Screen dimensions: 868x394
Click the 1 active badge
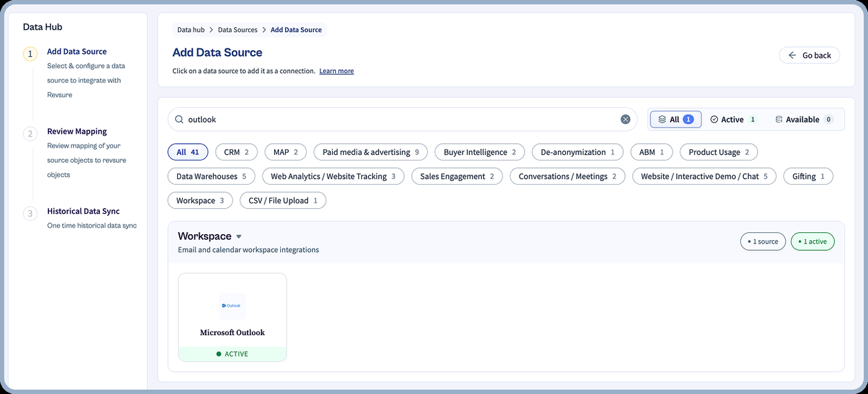[x=813, y=242]
